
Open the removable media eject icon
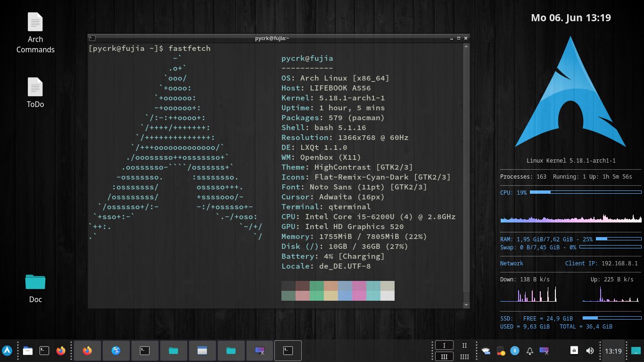pos(574,350)
